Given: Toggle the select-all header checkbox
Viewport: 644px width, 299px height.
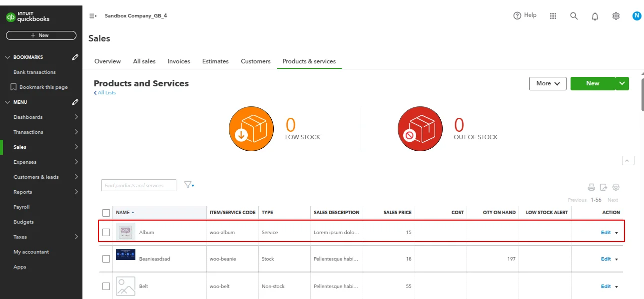Looking at the screenshot, I should point(106,212).
